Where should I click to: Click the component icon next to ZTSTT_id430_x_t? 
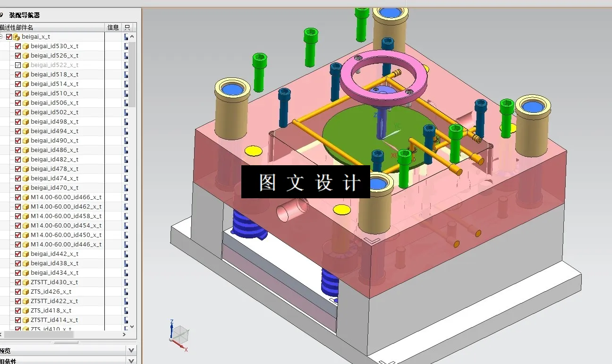coord(26,282)
